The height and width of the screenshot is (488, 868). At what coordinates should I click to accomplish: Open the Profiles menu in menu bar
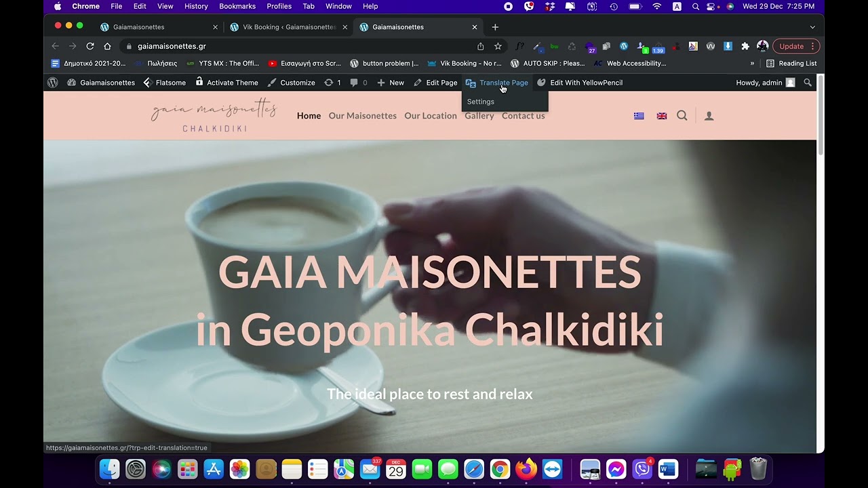click(279, 6)
